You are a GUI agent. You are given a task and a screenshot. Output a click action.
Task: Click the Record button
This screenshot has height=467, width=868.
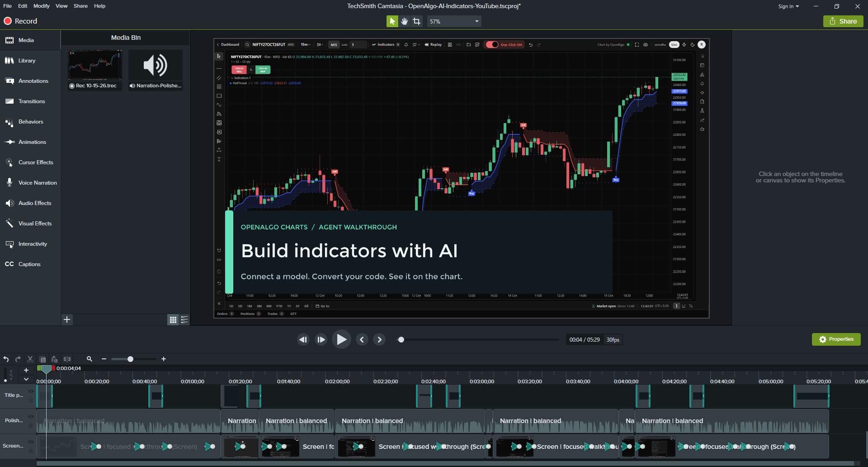[21, 21]
